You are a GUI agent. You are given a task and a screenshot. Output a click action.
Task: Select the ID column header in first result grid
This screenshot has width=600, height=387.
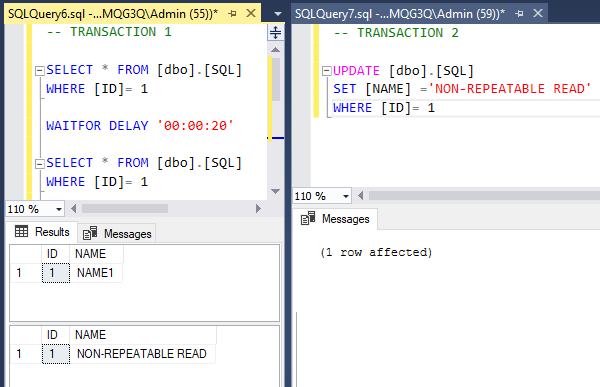click(55, 254)
